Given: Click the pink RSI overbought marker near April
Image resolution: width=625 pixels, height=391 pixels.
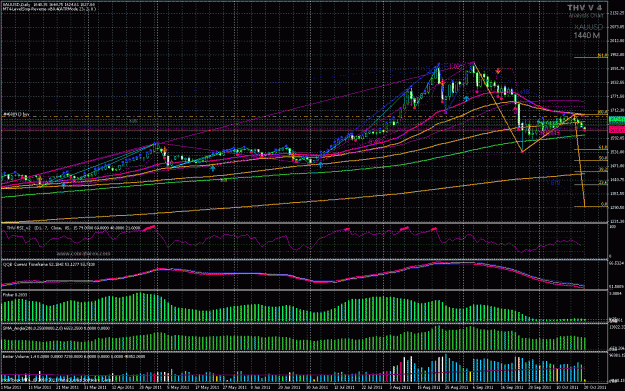Looking at the screenshot, I should tap(149, 227).
